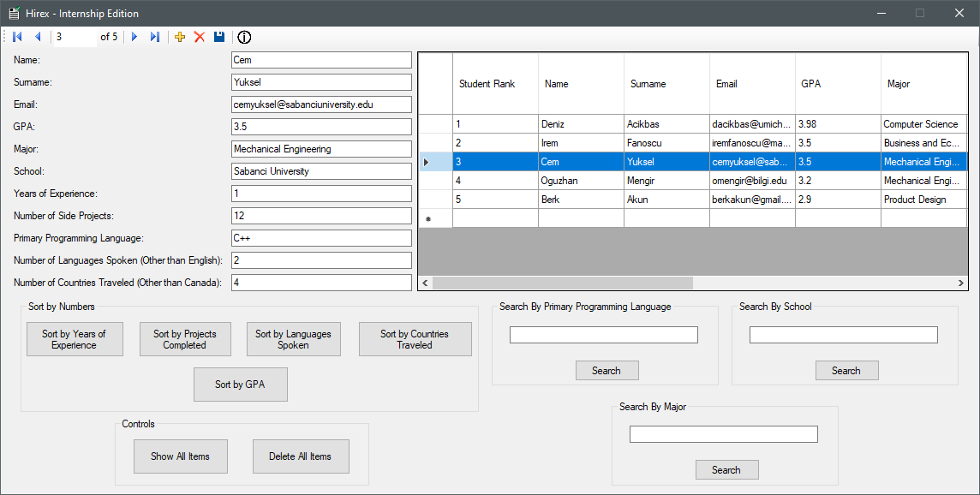The height and width of the screenshot is (495, 980).
Task: Focus the Search By School text box
Action: pyautogui.click(x=844, y=335)
